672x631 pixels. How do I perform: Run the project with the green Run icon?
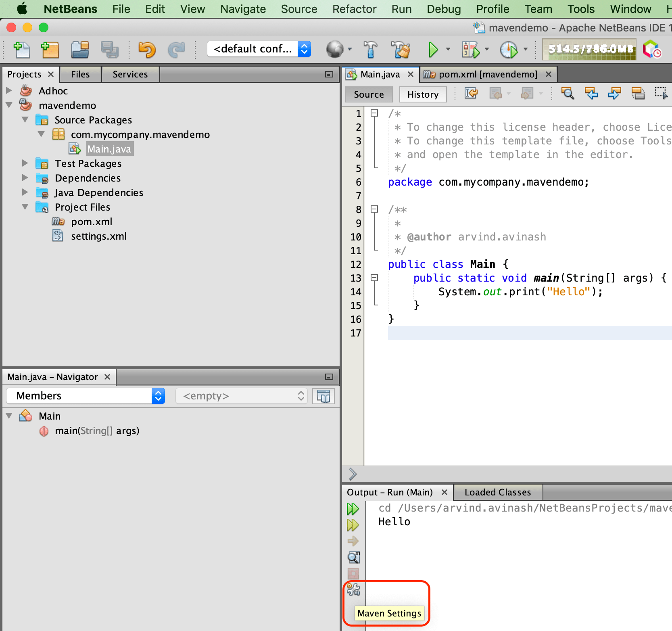pos(434,50)
